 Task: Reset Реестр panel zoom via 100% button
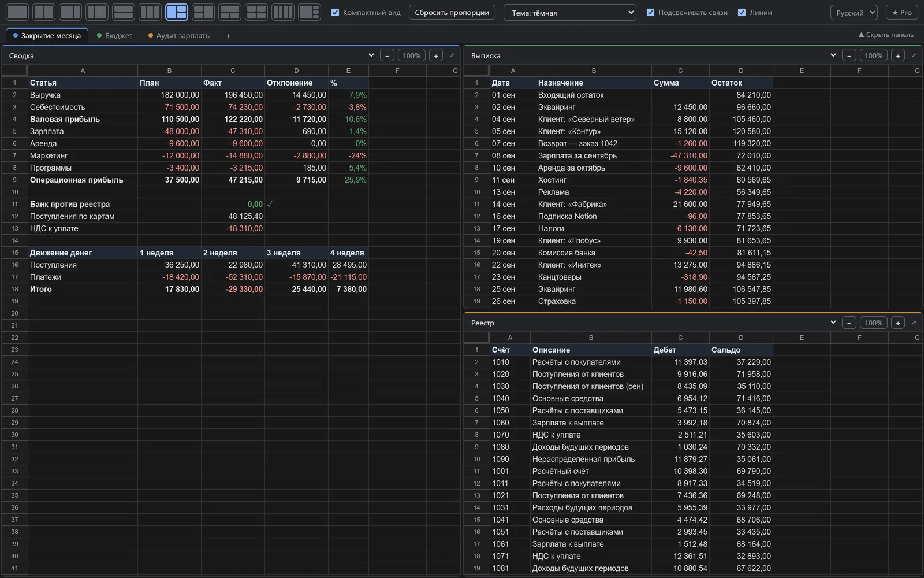tap(873, 323)
